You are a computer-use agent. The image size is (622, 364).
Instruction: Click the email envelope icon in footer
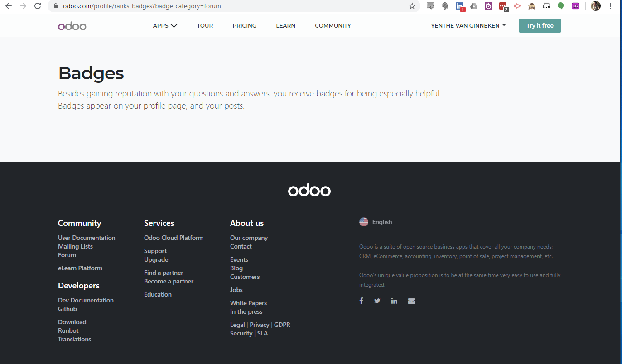411,301
